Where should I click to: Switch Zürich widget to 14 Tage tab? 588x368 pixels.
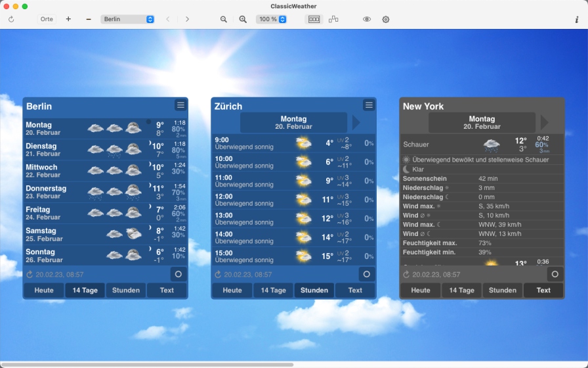274,290
